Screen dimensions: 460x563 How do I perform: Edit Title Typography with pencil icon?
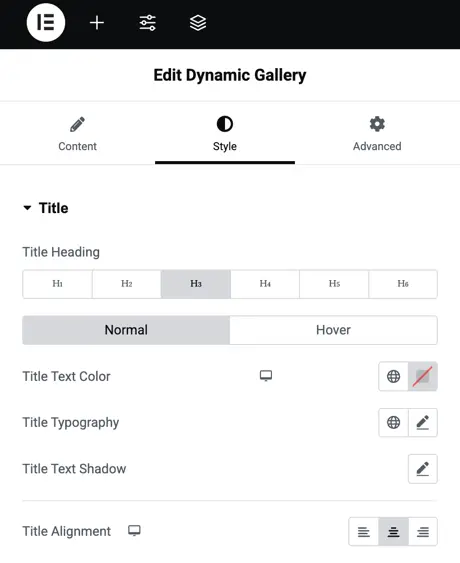click(x=423, y=422)
